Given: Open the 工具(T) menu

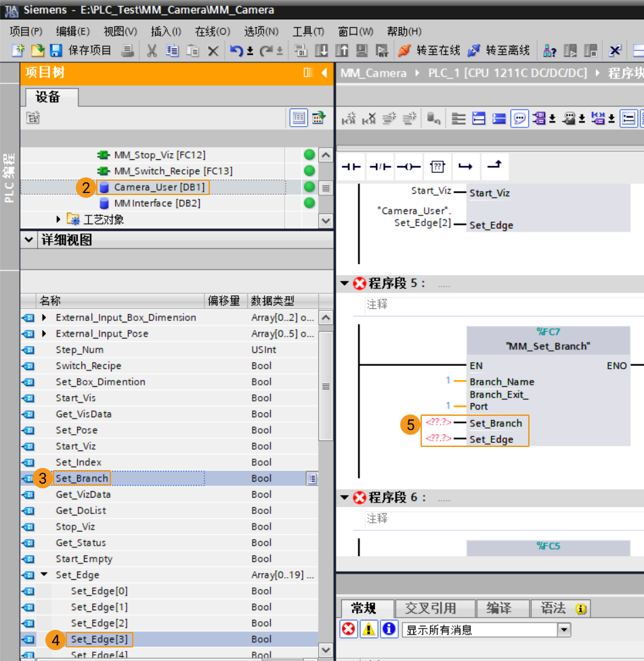Looking at the screenshot, I should point(309,32).
